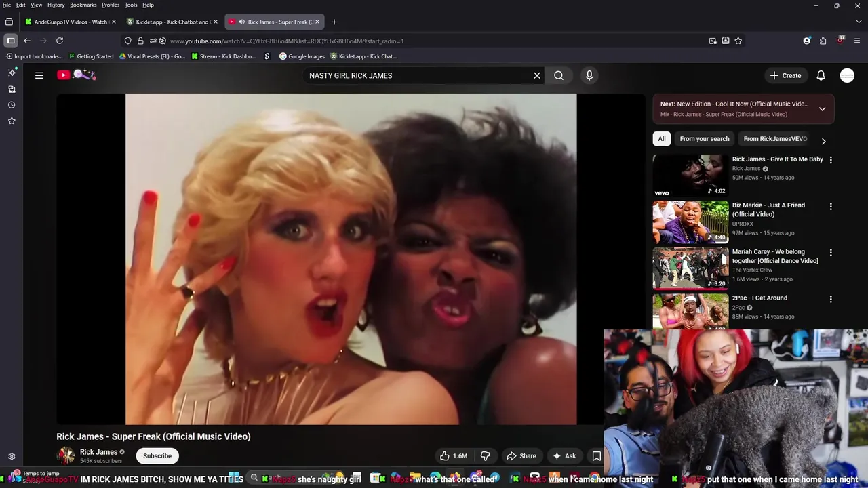Image resolution: width=868 pixels, height=488 pixels.
Task: Open the red extension with 87 badge
Action: (x=841, y=40)
